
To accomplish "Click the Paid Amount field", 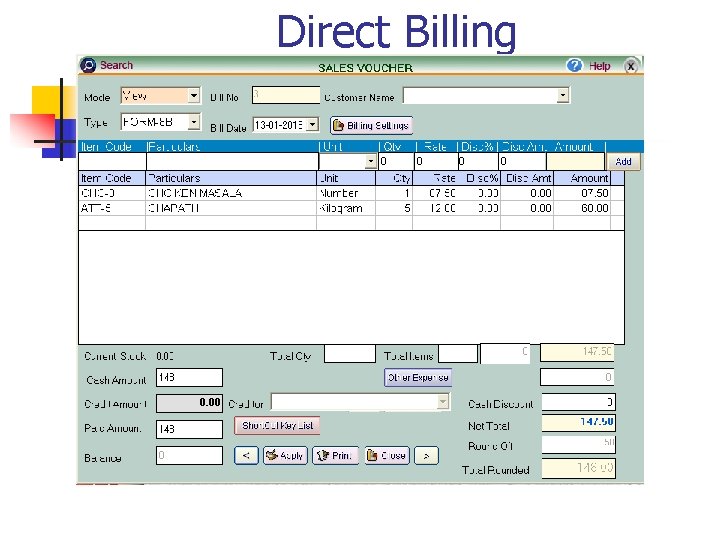I will click(189, 429).
